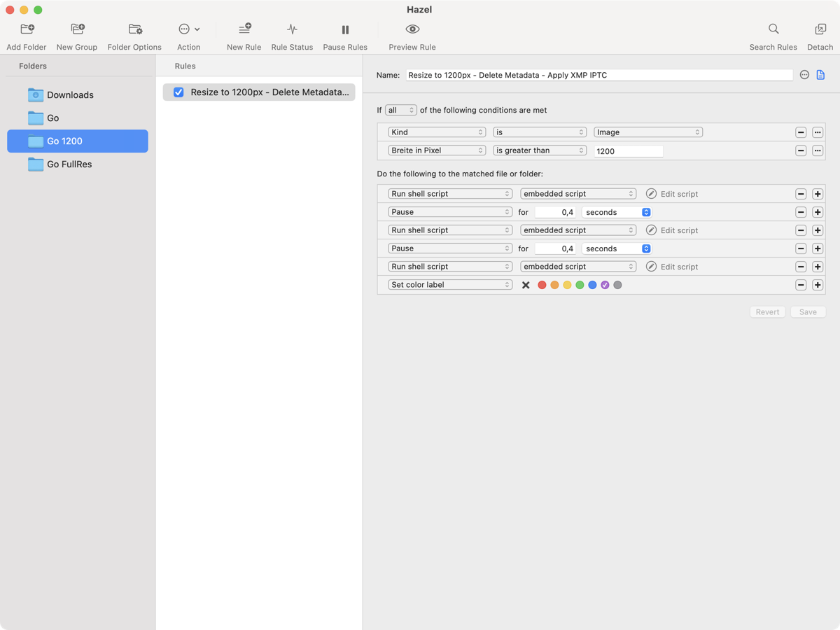This screenshot has width=840, height=630.
Task: Add action after the first Pause
Action: (x=818, y=212)
